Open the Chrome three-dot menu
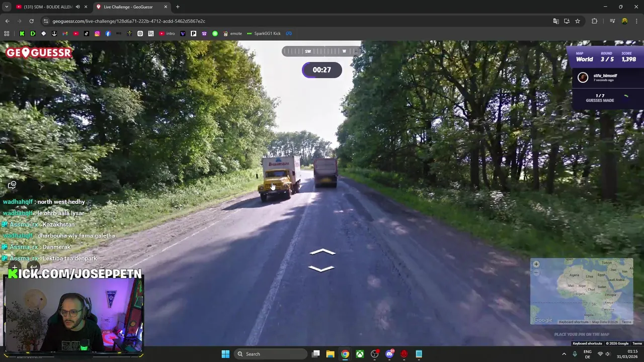Viewport: 644px width, 362px height. [637, 21]
